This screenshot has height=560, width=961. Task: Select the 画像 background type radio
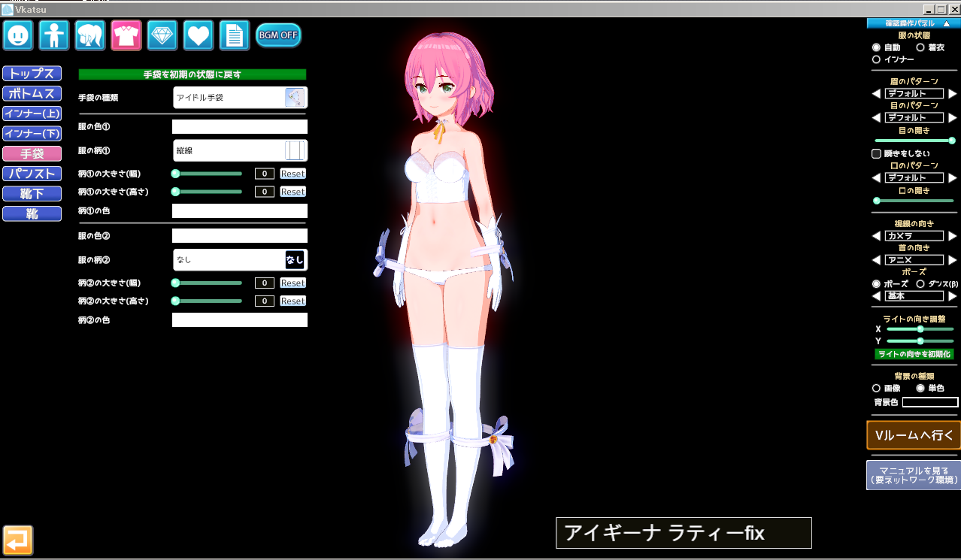(876, 389)
